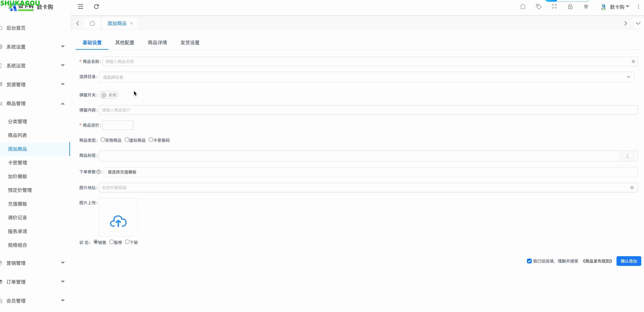The width and height of the screenshot is (644, 312).
Task: Click the 确认添加 button
Action: pos(629,261)
